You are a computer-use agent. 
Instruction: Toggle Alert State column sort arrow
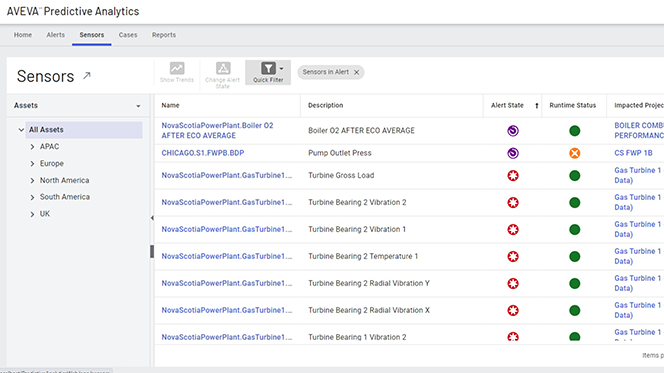(x=537, y=105)
